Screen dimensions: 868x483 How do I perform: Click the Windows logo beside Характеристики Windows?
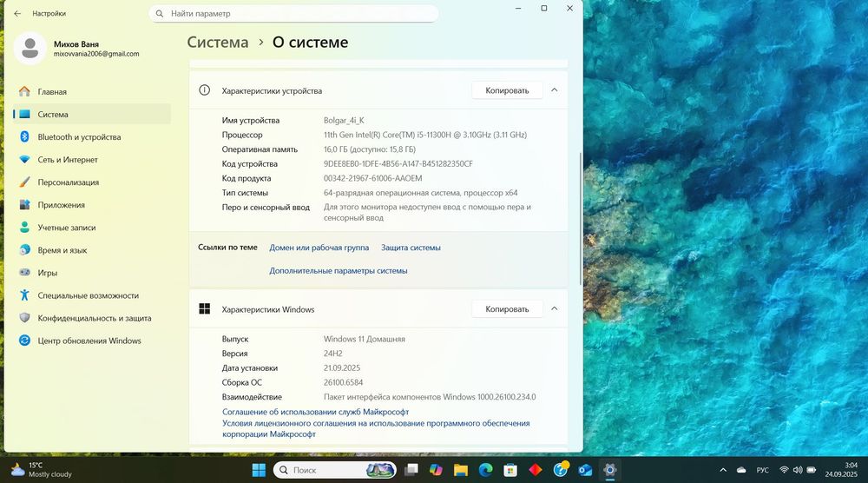[204, 309]
